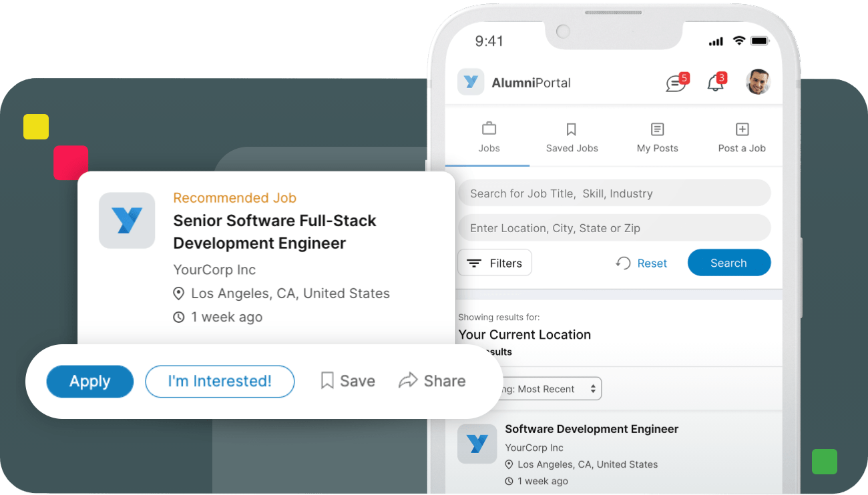Open the Saved Jobs tab
This screenshot has height=495, width=868.
(572, 137)
